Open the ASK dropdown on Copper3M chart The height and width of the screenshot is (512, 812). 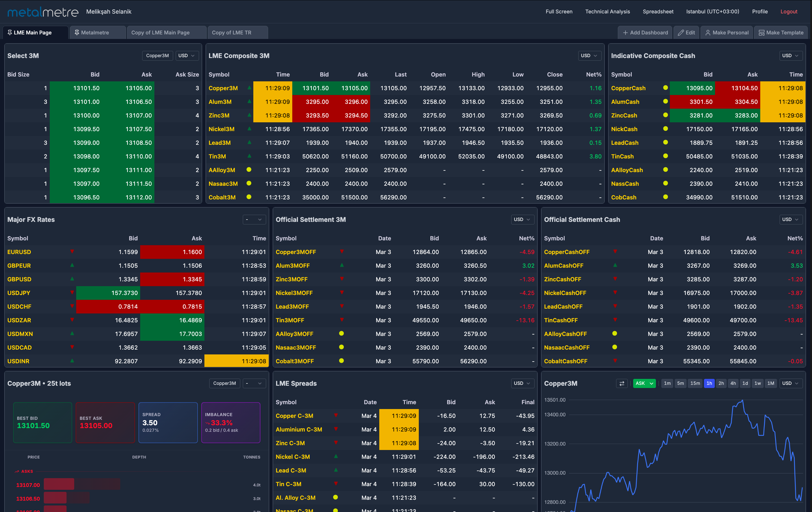point(644,383)
